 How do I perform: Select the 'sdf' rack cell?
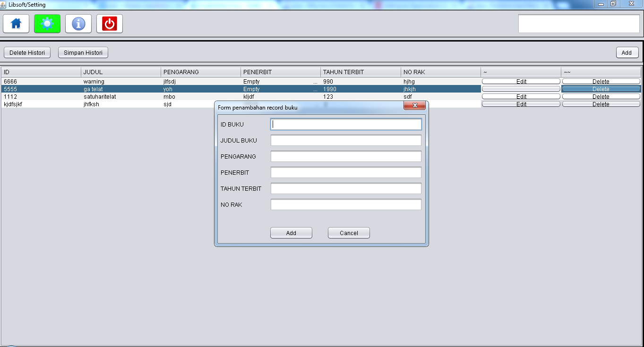441,96
